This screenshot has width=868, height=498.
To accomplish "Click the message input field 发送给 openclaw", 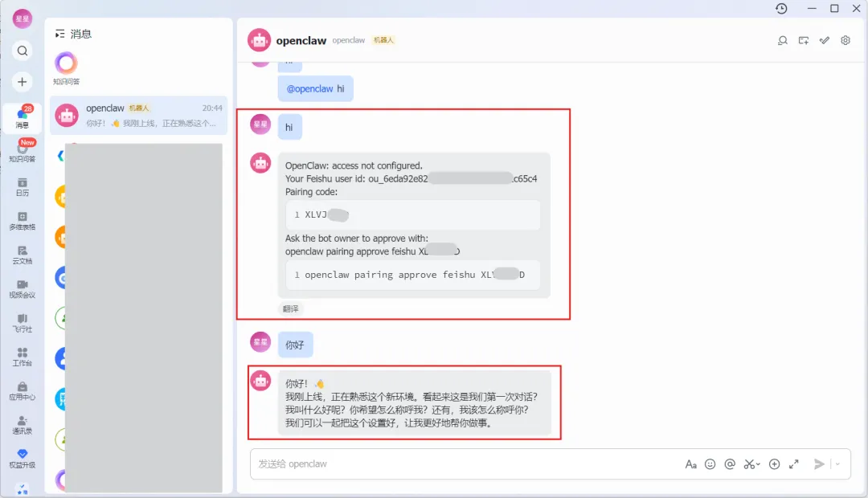I will 465,463.
